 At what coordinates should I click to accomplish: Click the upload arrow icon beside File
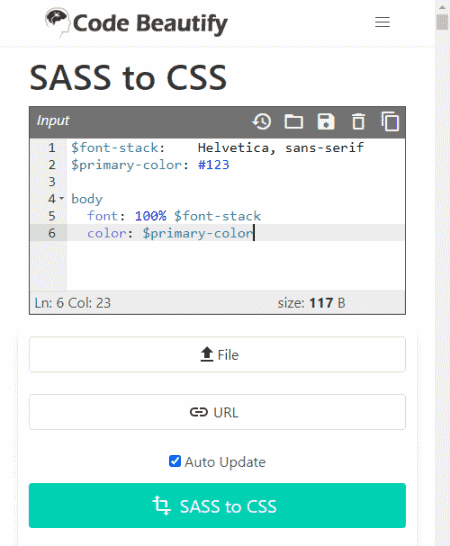pyautogui.click(x=207, y=354)
